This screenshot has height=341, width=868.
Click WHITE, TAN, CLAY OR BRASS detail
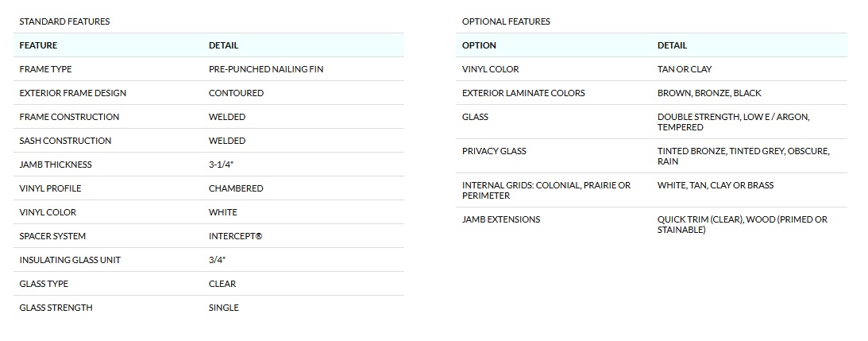(716, 185)
